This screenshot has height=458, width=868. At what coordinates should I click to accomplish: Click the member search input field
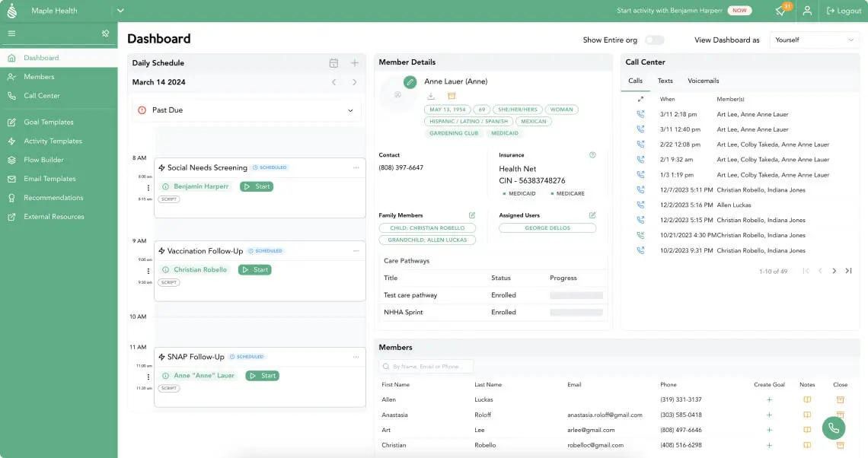tap(426, 367)
